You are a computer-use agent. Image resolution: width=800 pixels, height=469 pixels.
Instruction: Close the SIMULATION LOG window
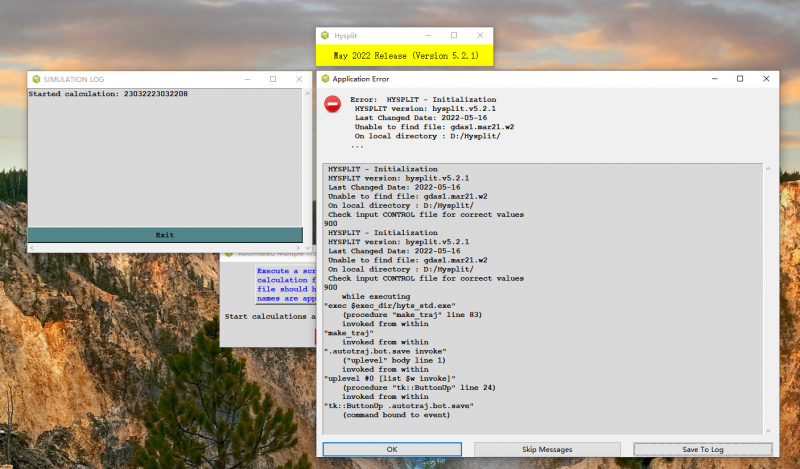298,79
